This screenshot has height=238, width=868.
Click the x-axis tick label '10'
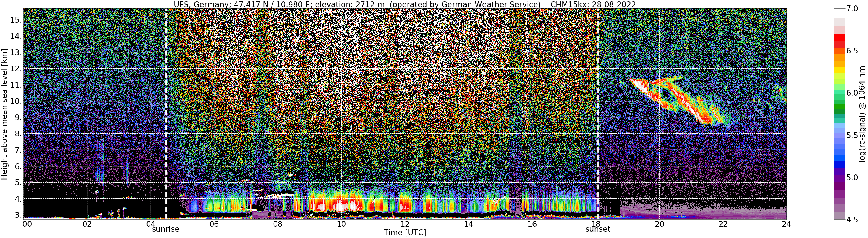(341, 224)
